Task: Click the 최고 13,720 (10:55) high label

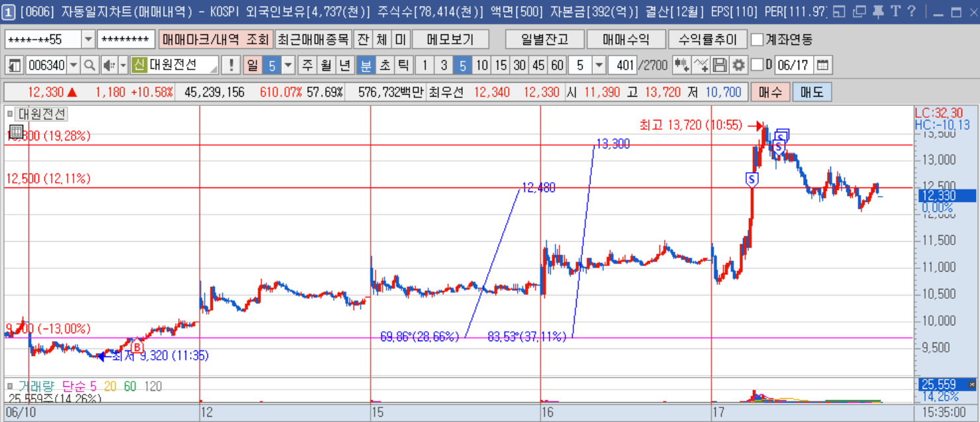Action: point(691,125)
